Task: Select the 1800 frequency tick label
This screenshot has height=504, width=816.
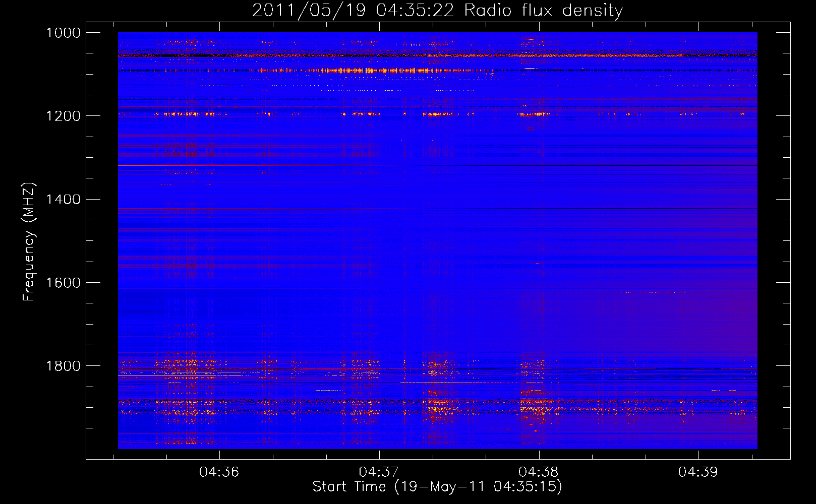Action: (63, 366)
